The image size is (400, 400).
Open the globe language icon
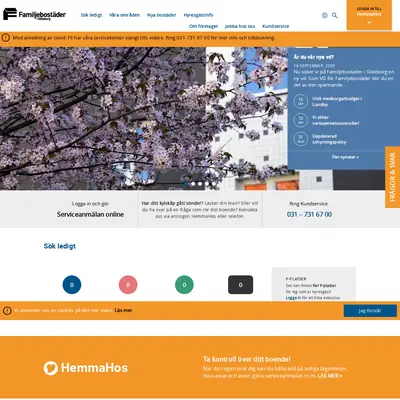point(325,15)
